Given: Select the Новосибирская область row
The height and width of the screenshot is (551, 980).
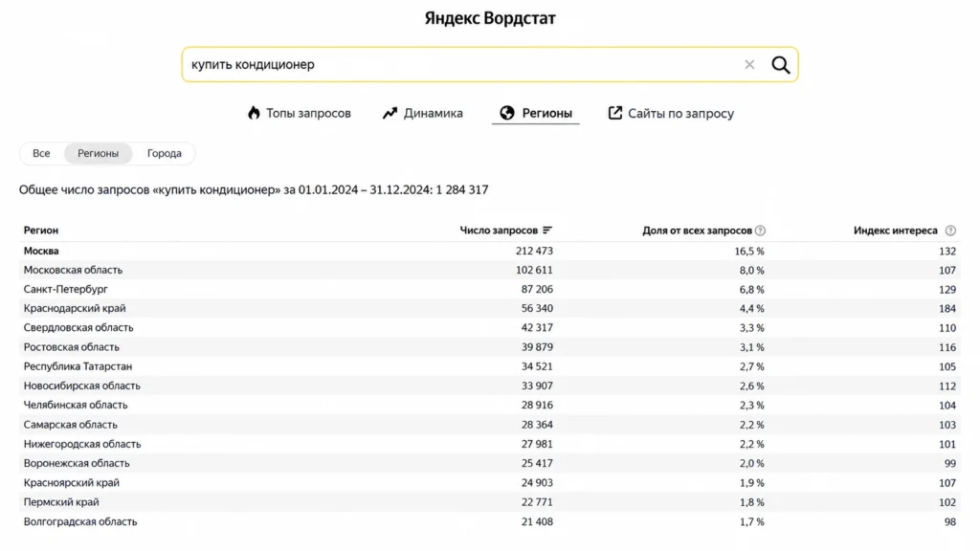Looking at the screenshot, I should tap(490, 386).
